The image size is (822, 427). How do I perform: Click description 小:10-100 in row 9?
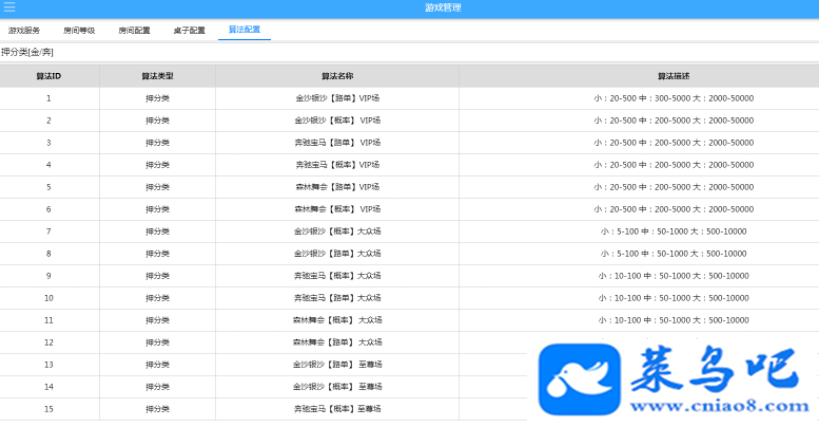click(x=674, y=276)
